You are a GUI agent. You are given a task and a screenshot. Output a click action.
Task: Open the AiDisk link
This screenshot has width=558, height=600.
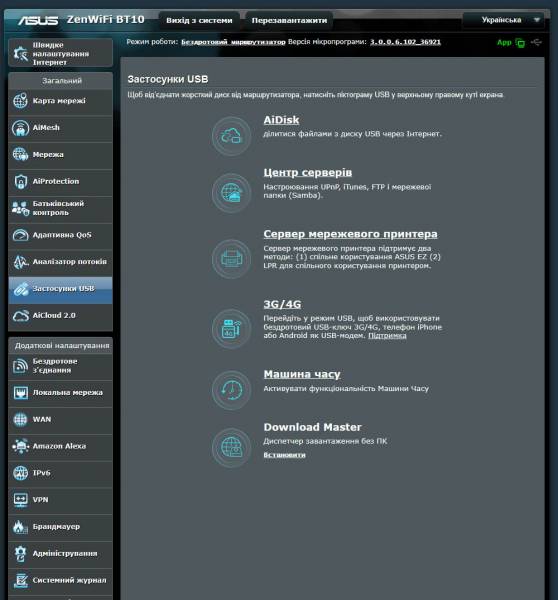[x=281, y=120]
